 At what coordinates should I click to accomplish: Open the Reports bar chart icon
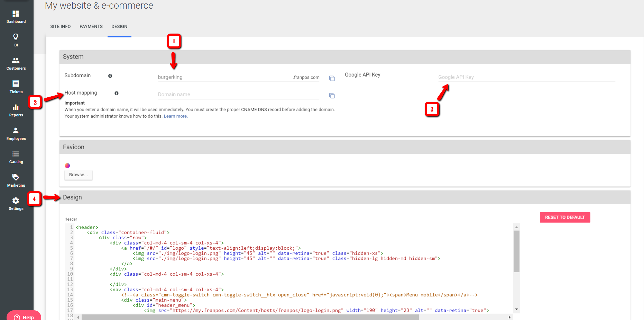(16, 110)
